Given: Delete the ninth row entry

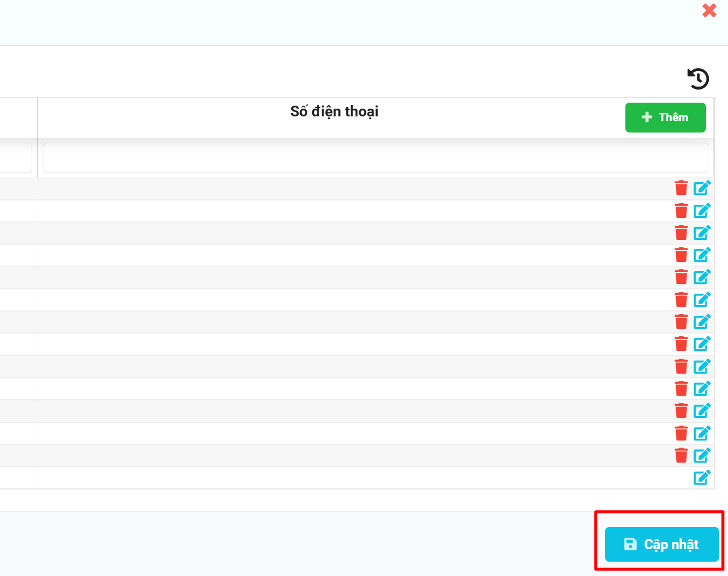Looking at the screenshot, I should click(681, 366).
